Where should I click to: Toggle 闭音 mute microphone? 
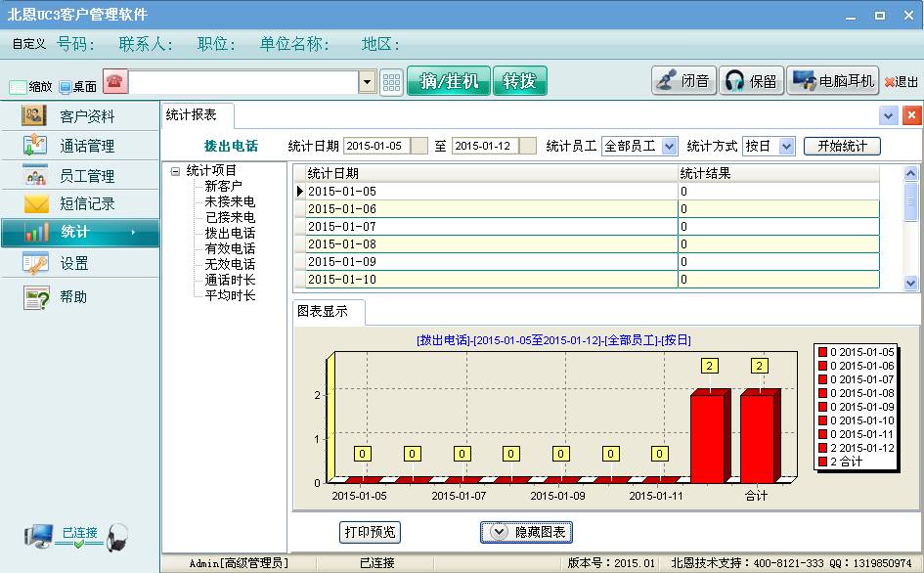(x=684, y=81)
